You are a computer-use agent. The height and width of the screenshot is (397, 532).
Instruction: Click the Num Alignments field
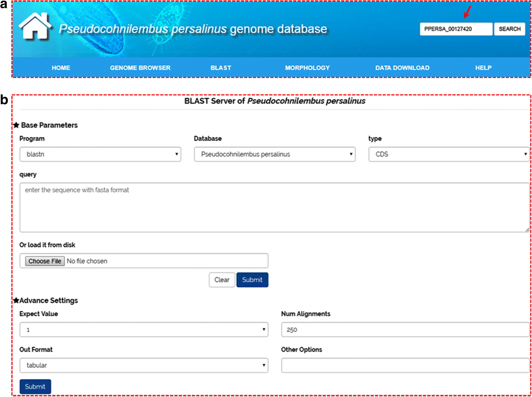[x=405, y=330]
